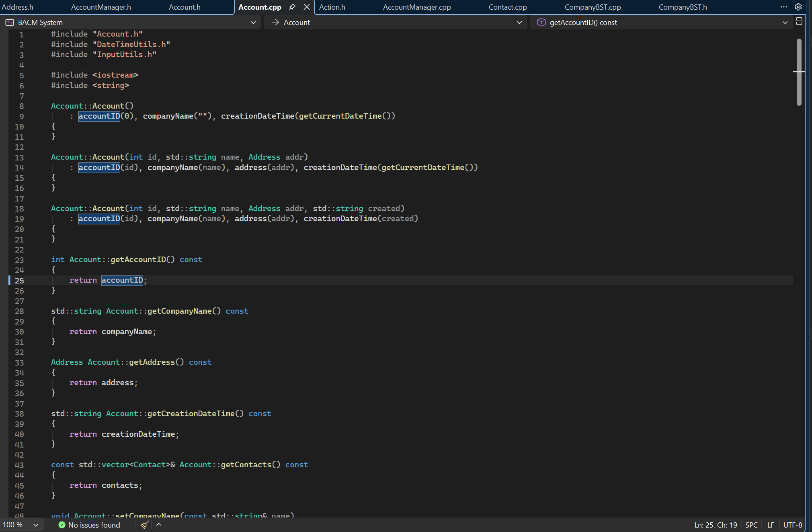Click the split editor window icon

[799, 21]
